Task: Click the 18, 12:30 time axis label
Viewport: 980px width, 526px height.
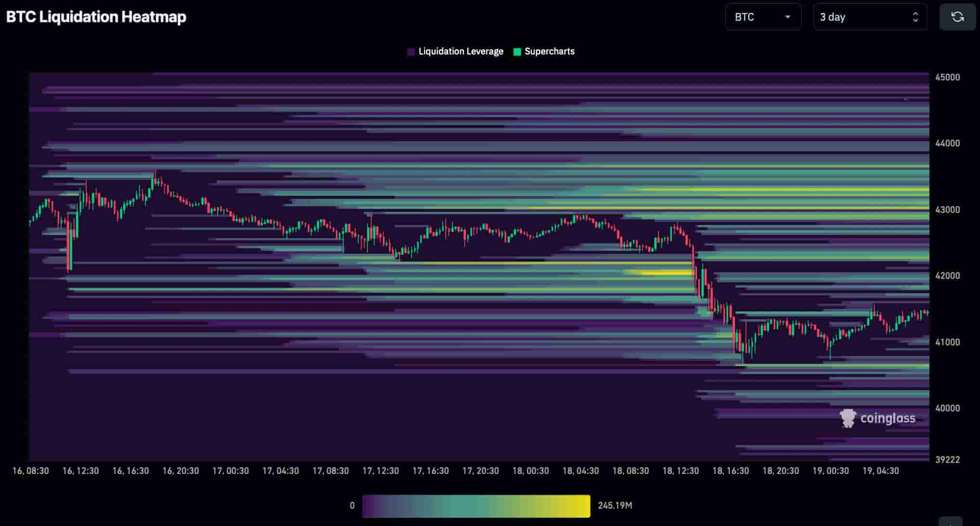Action: click(681, 471)
